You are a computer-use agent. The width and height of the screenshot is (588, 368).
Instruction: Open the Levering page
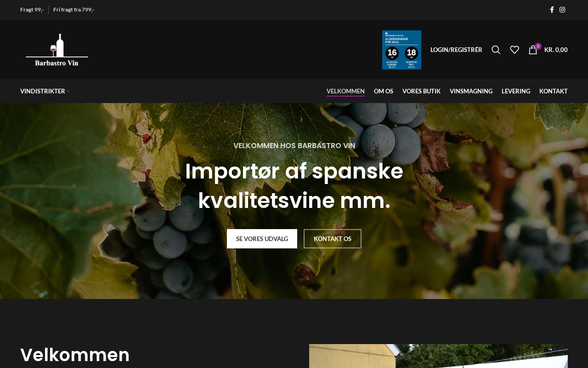pyautogui.click(x=516, y=91)
